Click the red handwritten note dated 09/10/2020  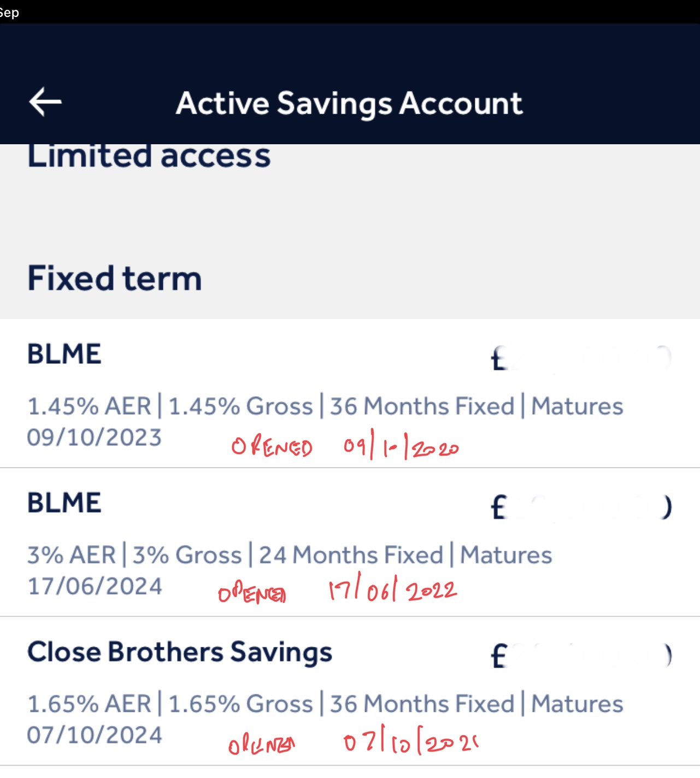(x=345, y=447)
